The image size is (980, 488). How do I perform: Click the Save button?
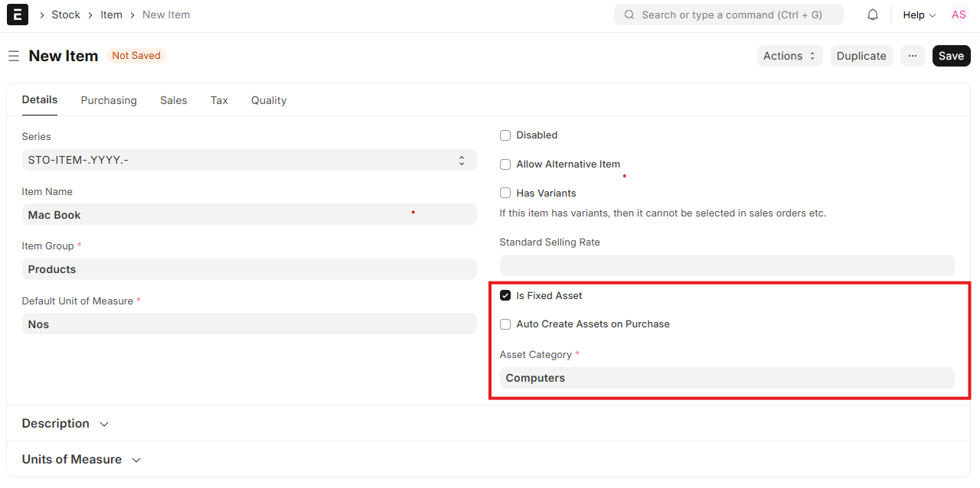point(951,56)
